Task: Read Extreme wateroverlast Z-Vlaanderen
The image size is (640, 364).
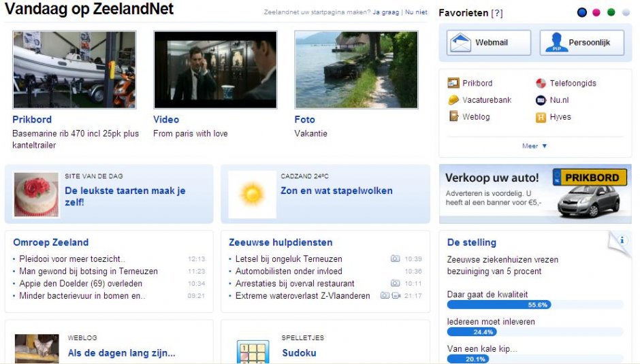Action: click(302, 295)
